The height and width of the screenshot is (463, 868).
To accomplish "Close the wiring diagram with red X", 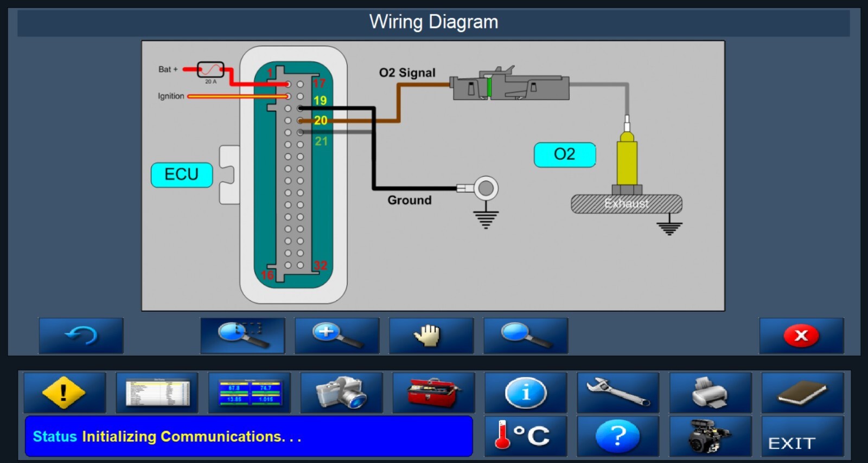I will click(x=801, y=336).
